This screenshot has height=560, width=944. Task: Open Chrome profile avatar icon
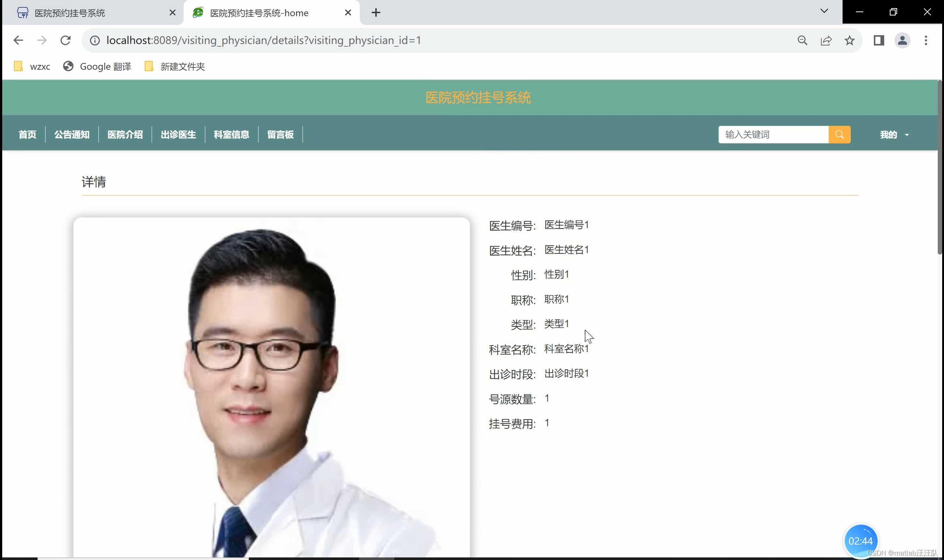902,41
